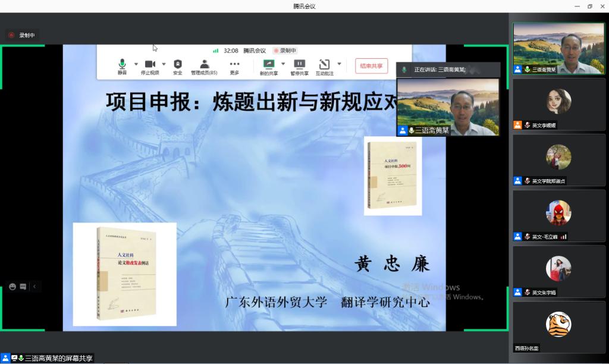
Task: Click the red 结束共享 button
Action: pyautogui.click(x=371, y=65)
